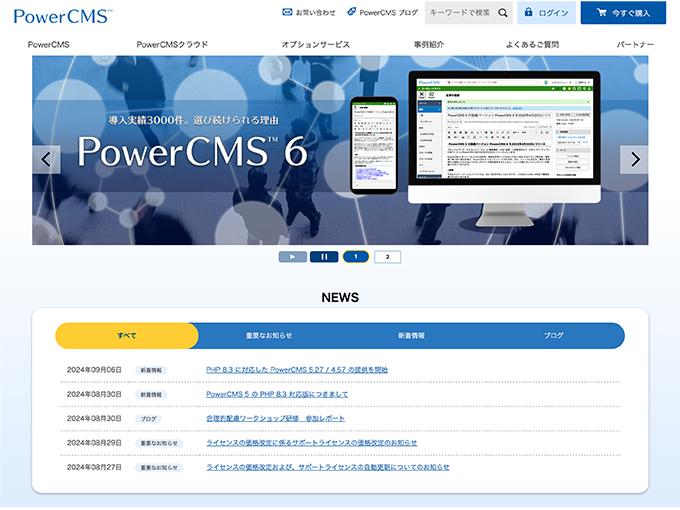Advance carousel with right arrow
The height and width of the screenshot is (510, 680).
[x=634, y=159]
